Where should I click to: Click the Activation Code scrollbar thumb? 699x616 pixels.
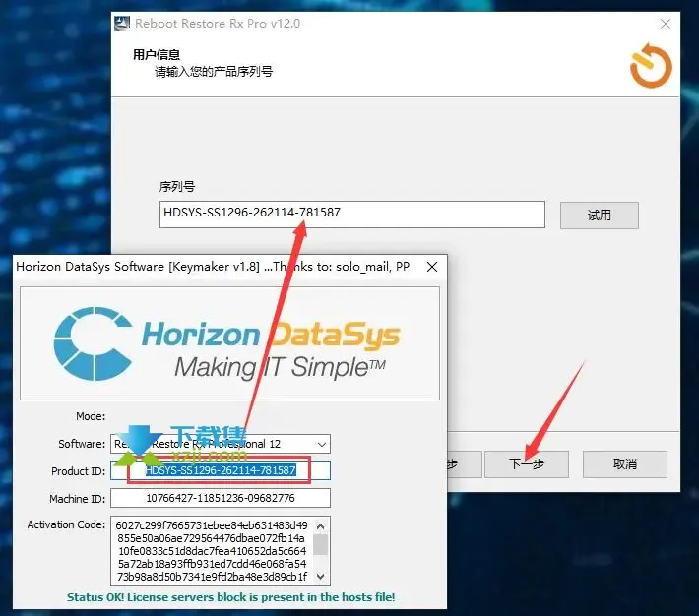coord(321,544)
